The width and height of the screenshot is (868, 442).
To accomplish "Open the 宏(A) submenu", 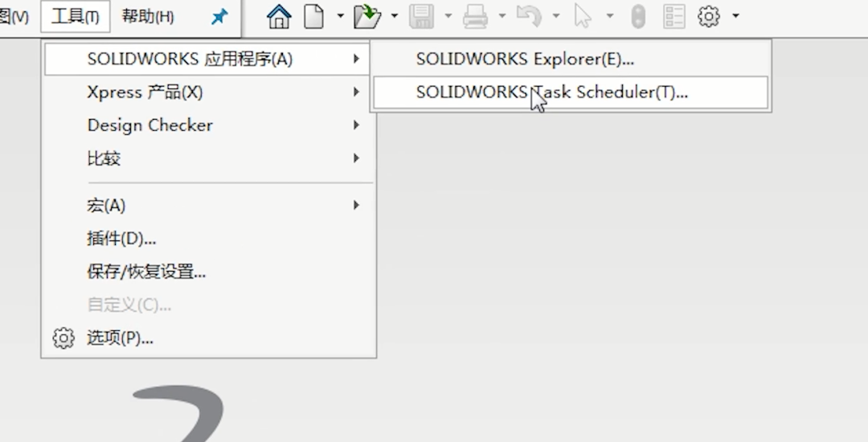I will click(207, 205).
